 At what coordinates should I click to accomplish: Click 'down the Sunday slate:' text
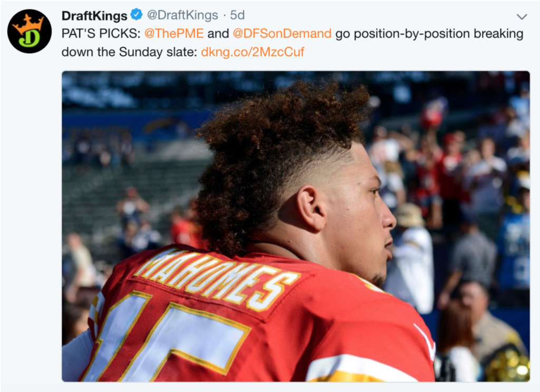[129, 52]
